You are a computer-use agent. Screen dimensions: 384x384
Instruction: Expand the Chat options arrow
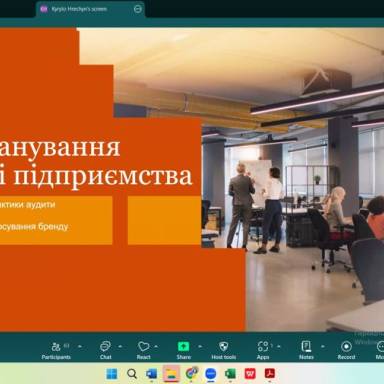point(120,347)
